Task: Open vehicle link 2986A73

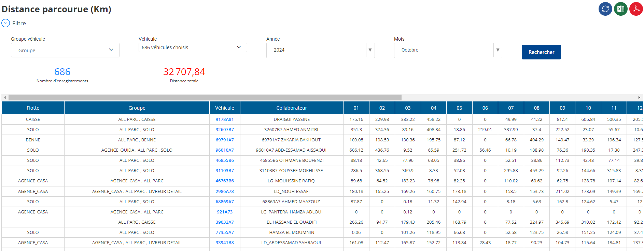Action: (225, 192)
